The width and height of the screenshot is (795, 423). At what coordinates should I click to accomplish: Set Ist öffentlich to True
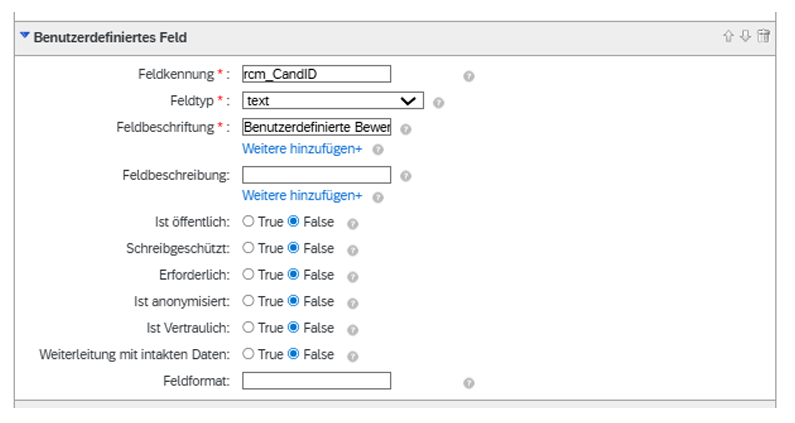[248, 221]
